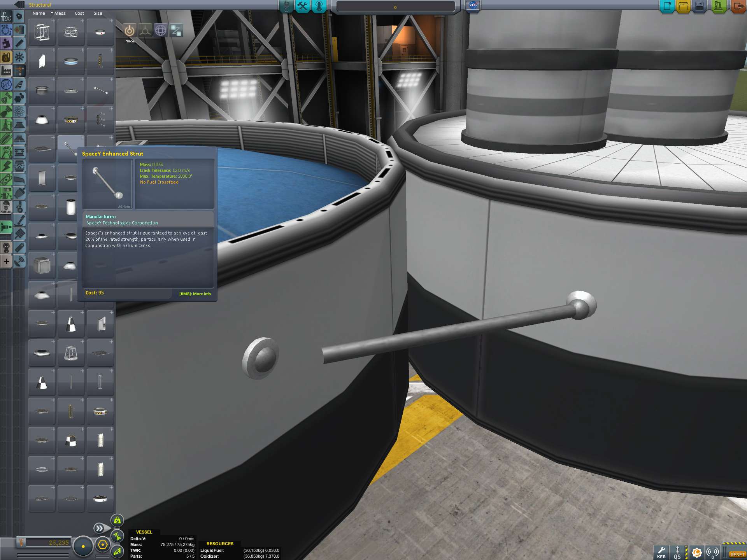Collapse the parts panel with arrow

pos(19,4)
